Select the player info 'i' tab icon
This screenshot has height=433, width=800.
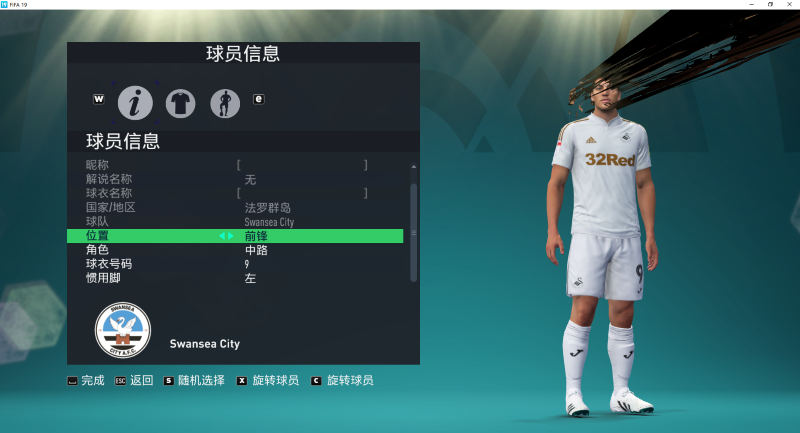point(135,103)
